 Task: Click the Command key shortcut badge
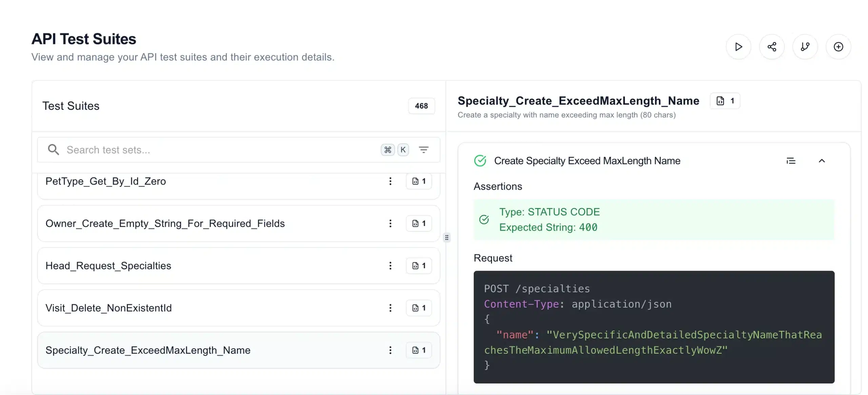[388, 150]
